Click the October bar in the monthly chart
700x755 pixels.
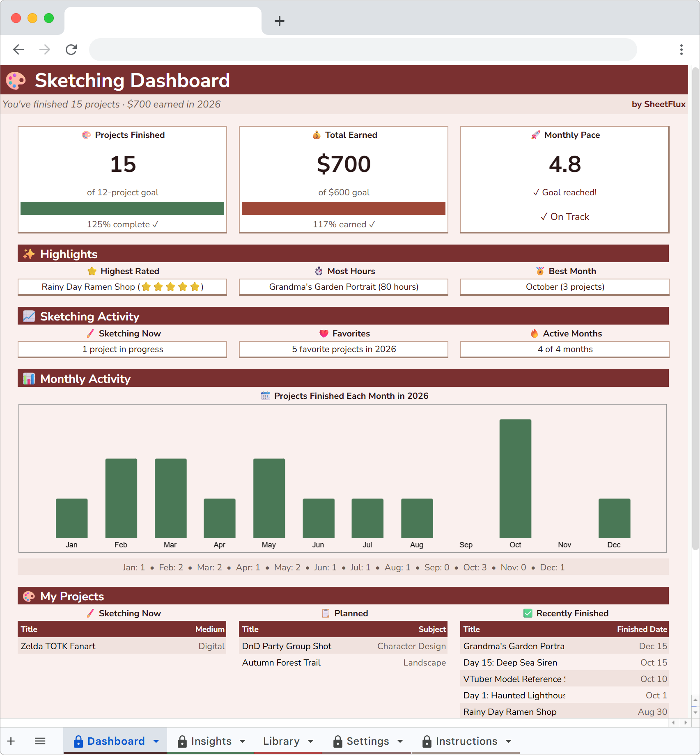(515, 484)
